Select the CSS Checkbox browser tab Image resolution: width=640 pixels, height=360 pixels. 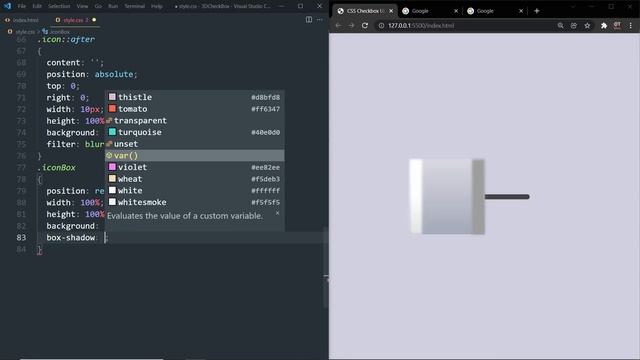(364, 11)
